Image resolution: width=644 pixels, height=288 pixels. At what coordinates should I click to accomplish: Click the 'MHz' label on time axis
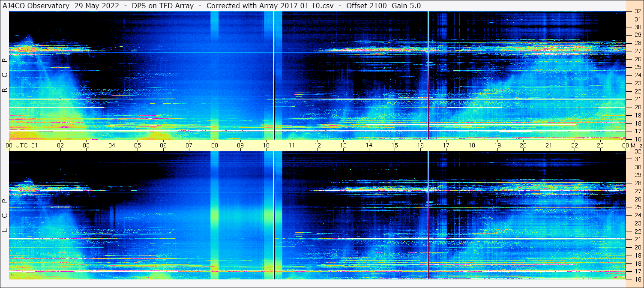pyautogui.click(x=636, y=145)
